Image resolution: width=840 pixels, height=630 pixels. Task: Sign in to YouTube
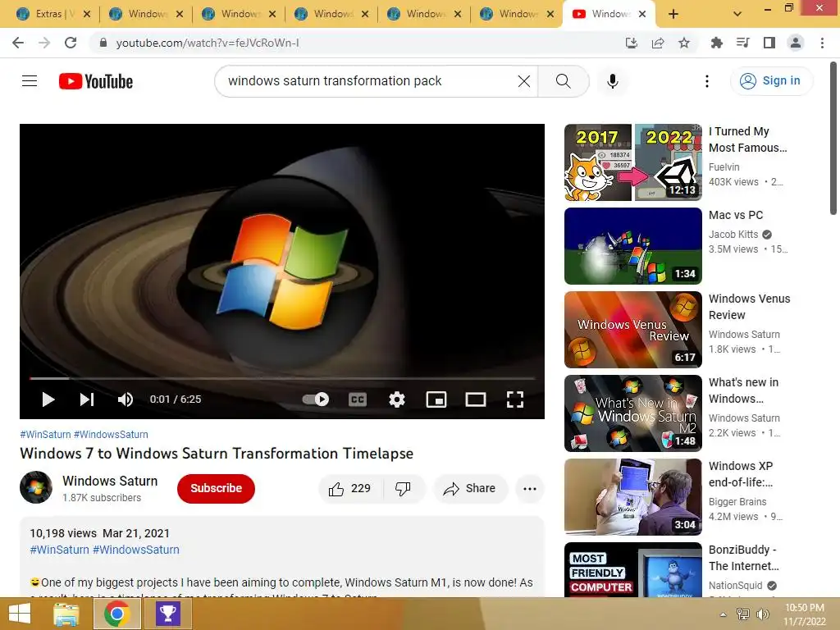click(x=771, y=81)
